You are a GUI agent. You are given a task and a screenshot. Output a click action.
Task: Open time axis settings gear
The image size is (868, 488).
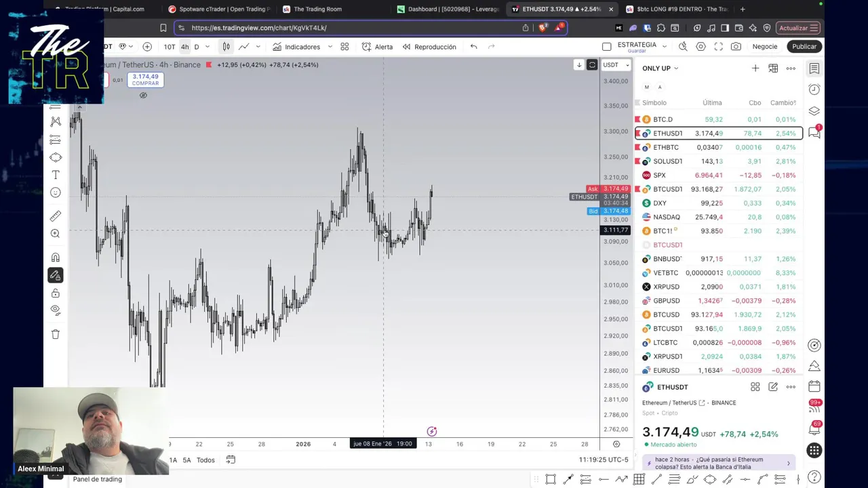coord(616,444)
